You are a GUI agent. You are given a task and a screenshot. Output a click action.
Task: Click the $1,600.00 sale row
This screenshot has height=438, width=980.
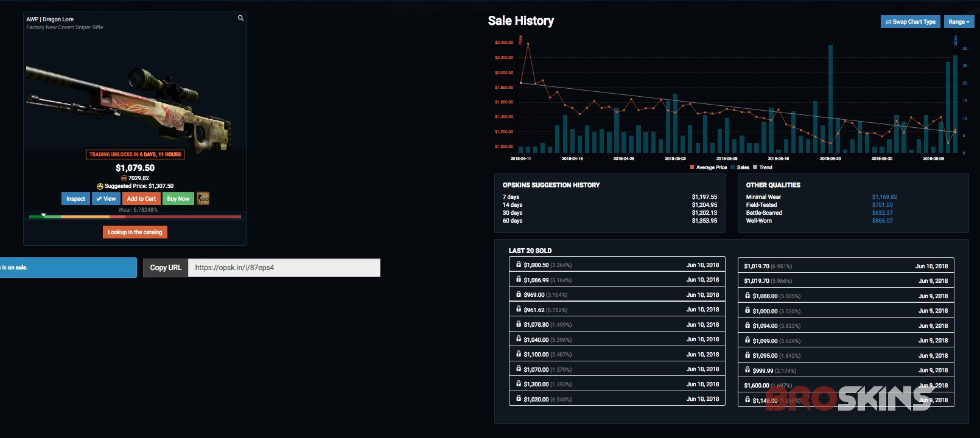point(846,385)
